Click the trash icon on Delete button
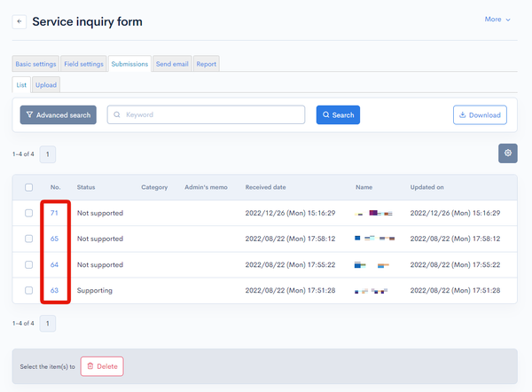The height and width of the screenshot is (392, 532). [90, 366]
